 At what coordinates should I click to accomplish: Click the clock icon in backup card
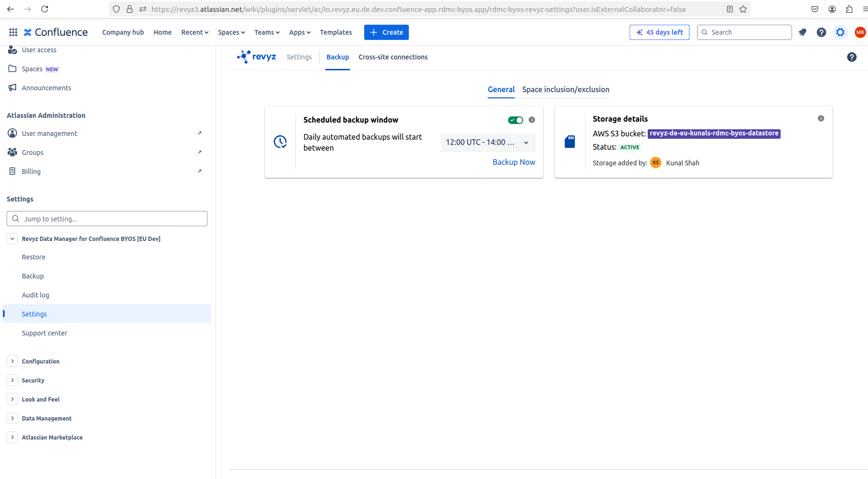coord(280,142)
